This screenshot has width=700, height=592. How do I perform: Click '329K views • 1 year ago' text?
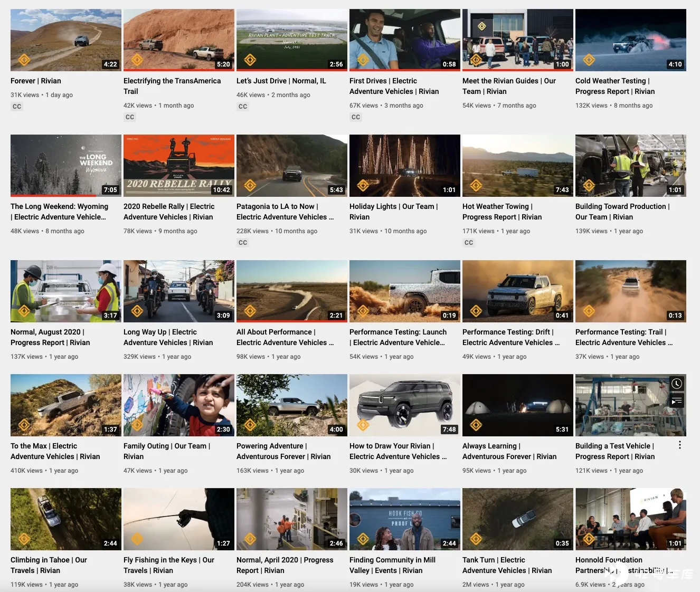pos(157,357)
